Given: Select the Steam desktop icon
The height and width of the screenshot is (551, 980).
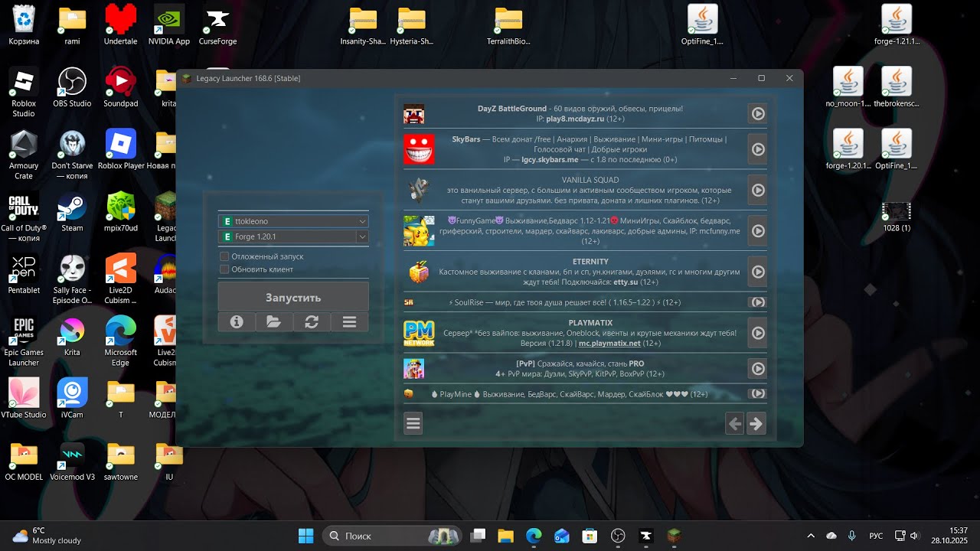Looking at the screenshot, I should [x=72, y=211].
